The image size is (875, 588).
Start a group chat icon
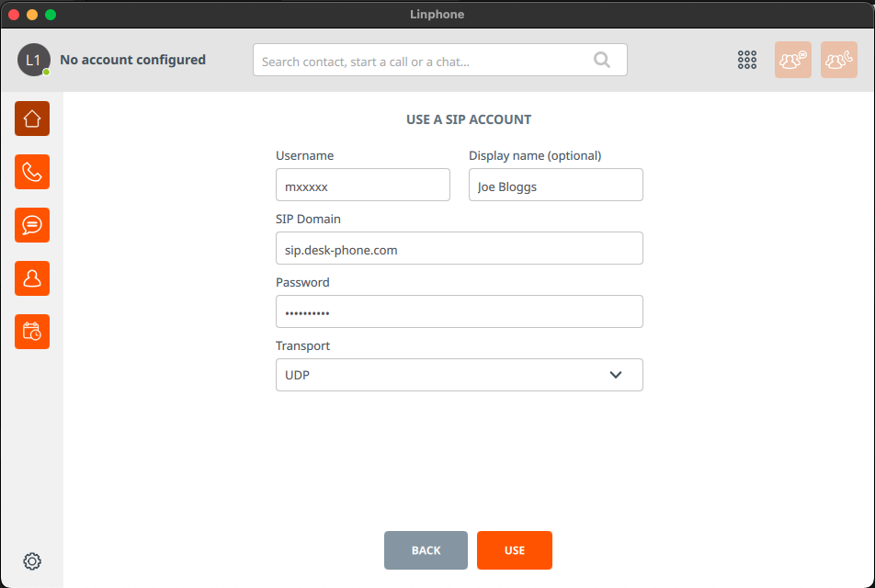tap(793, 60)
